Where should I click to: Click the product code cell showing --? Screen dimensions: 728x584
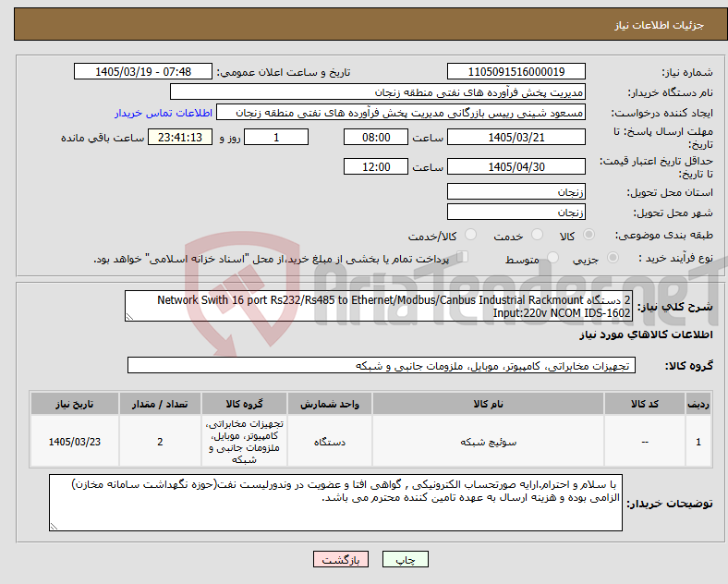coord(645,442)
